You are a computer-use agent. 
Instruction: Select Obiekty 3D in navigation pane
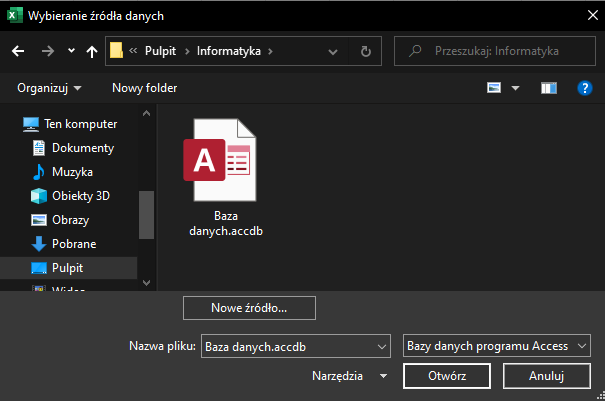point(80,195)
